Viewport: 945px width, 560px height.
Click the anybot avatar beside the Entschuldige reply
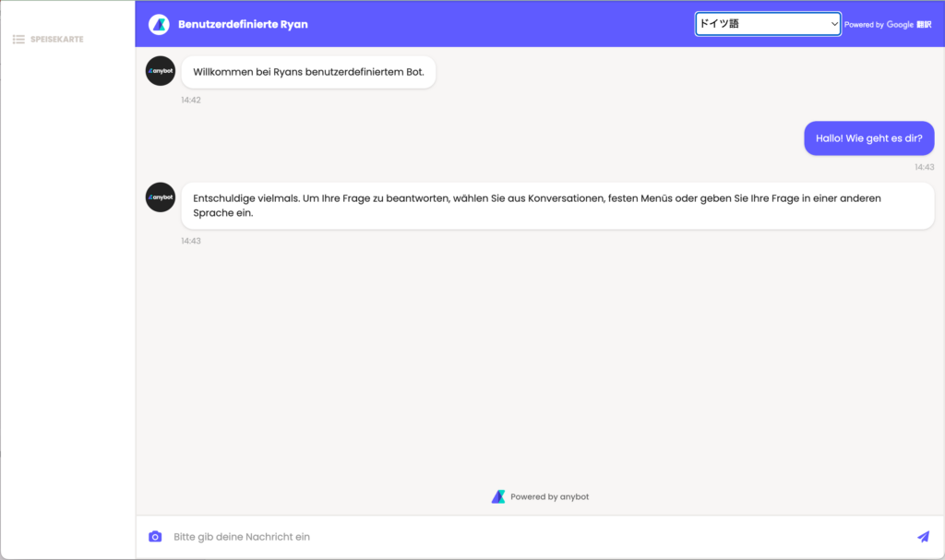pos(161,197)
